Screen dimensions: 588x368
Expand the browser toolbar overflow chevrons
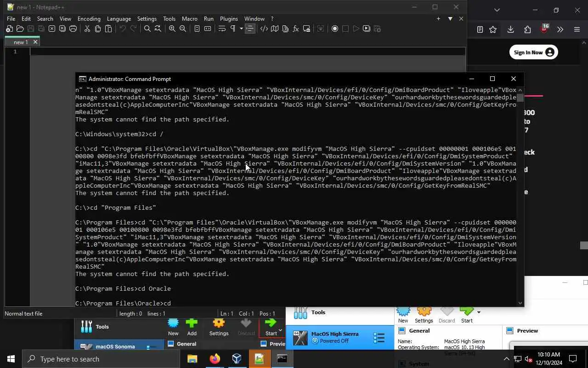click(x=560, y=29)
